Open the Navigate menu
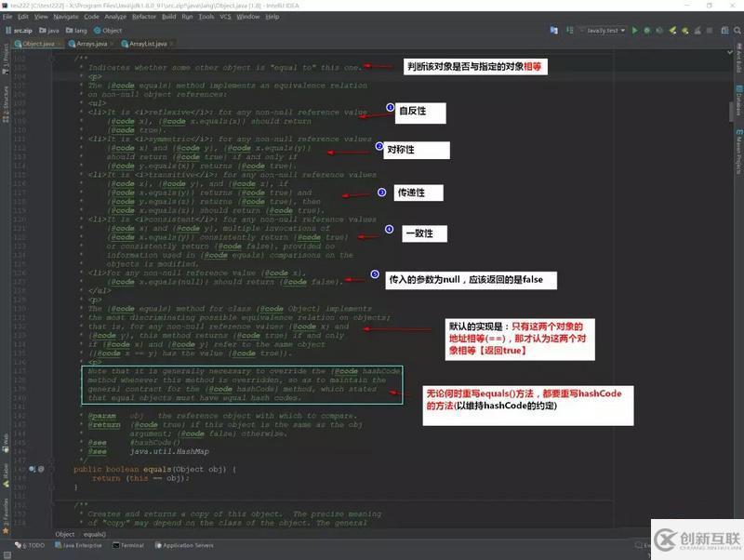Viewport: 744px width, 560px height. [66, 17]
